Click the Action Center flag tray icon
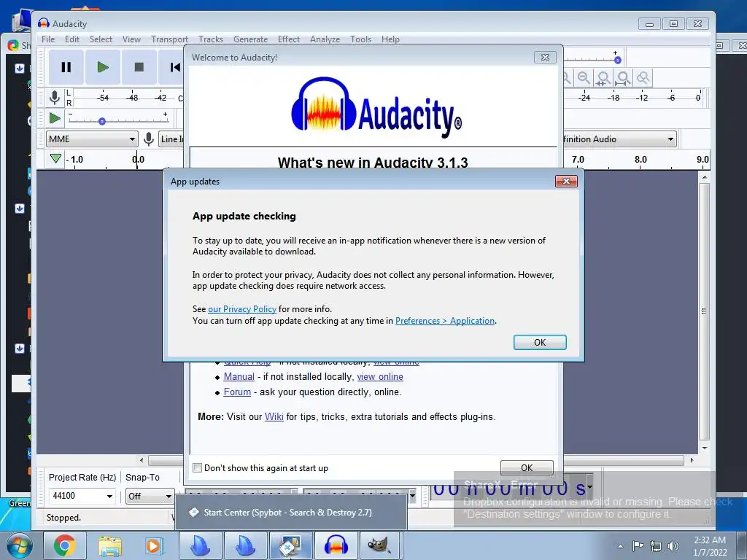 click(638, 546)
